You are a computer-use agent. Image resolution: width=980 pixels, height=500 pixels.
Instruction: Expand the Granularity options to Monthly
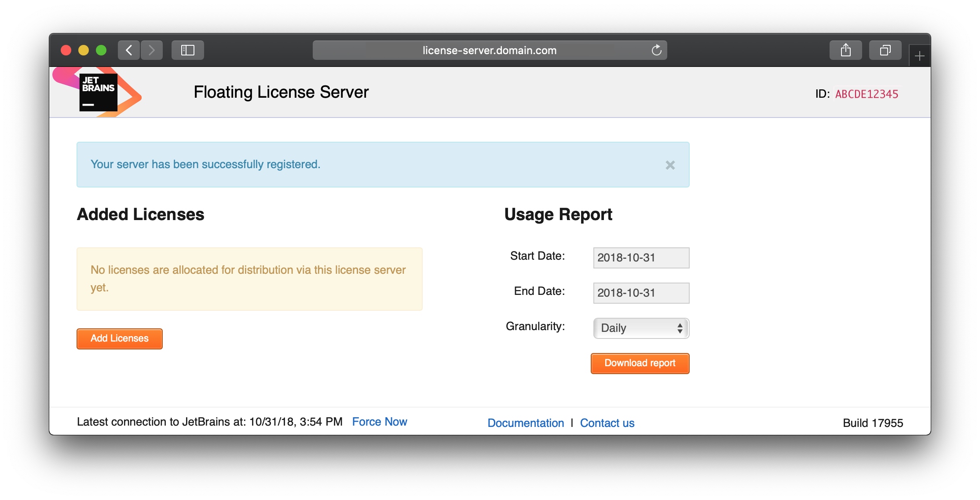tap(639, 327)
